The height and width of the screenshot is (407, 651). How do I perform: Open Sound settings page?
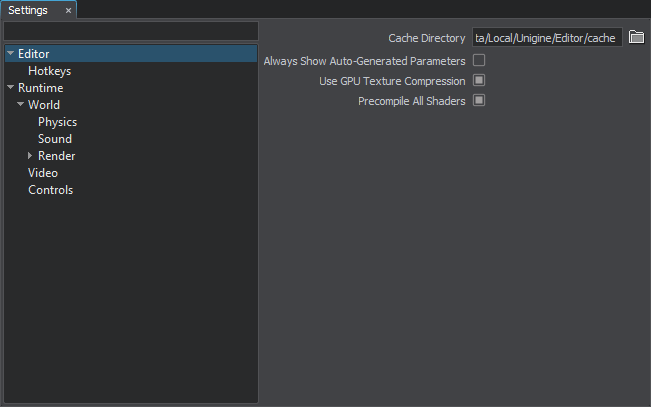pos(54,139)
